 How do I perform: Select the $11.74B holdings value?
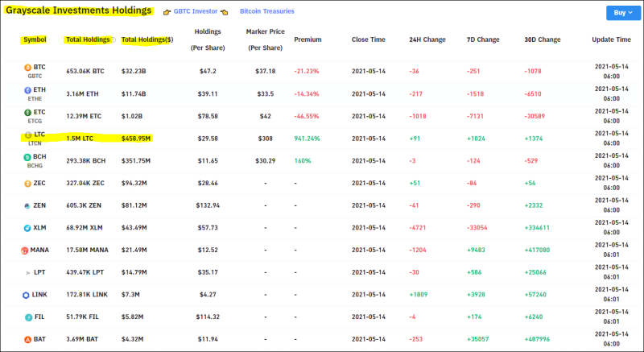(x=134, y=93)
